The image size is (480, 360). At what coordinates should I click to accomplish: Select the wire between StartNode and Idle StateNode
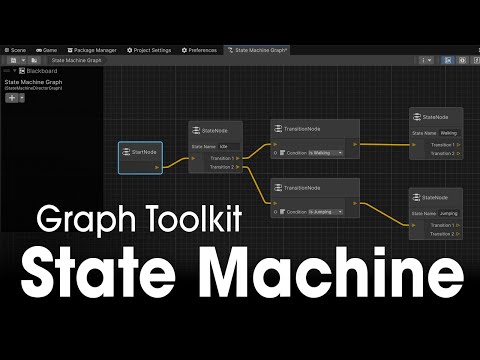(x=176, y=163)
